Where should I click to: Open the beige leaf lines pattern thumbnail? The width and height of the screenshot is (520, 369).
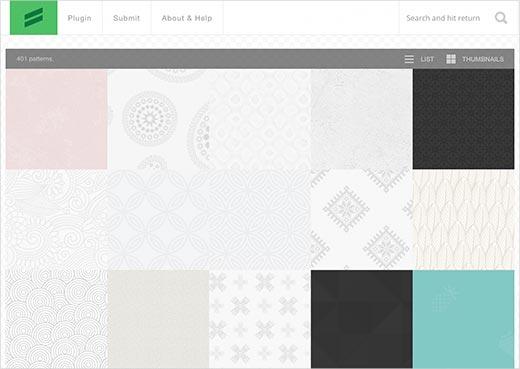coord(463,220)
